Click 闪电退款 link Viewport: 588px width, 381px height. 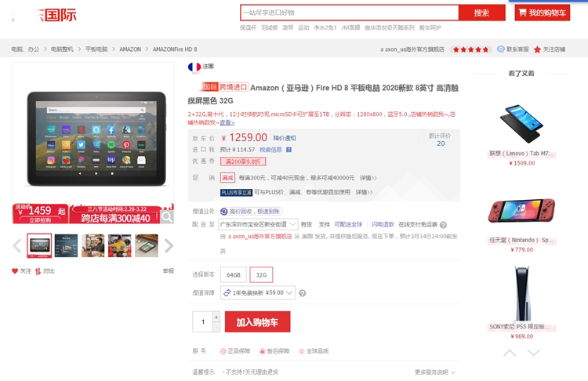(383, 224)
